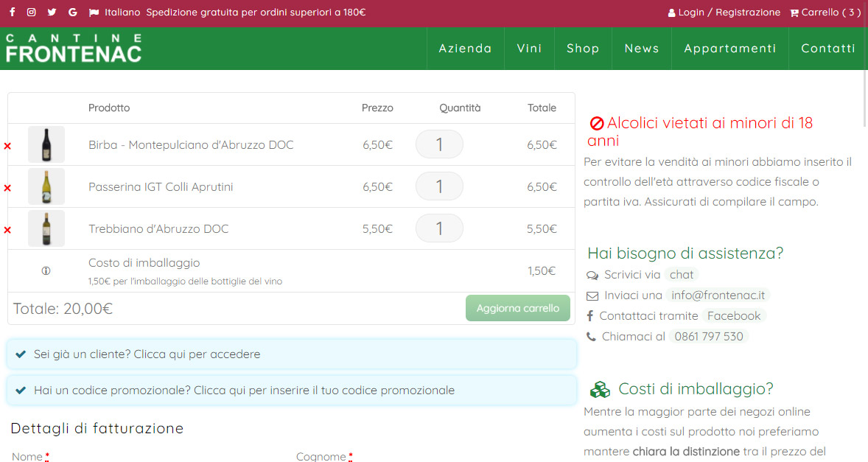Screen dimensions: 868x462
Task: Open Trebbiano d'Abruzzo bottle thumbnail
Action: point(46,228)
